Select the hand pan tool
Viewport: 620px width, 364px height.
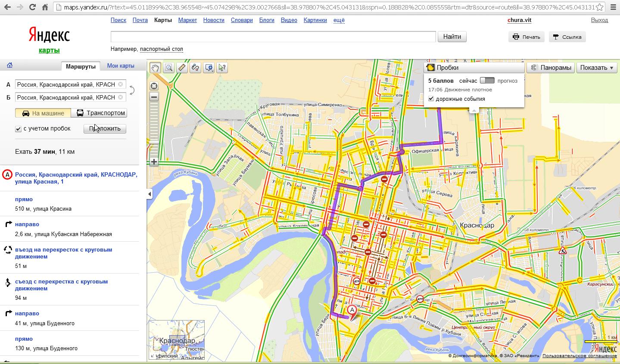(x=155, y=68)
